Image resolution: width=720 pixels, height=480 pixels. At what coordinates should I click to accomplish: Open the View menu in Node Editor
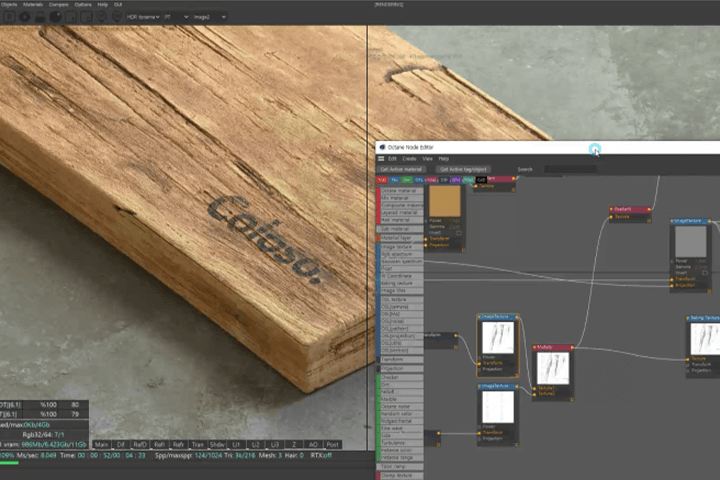[428, 159]
